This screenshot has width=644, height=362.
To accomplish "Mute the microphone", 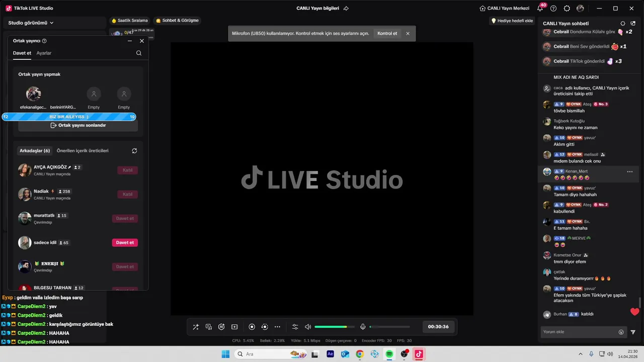I will coord(363,327).
